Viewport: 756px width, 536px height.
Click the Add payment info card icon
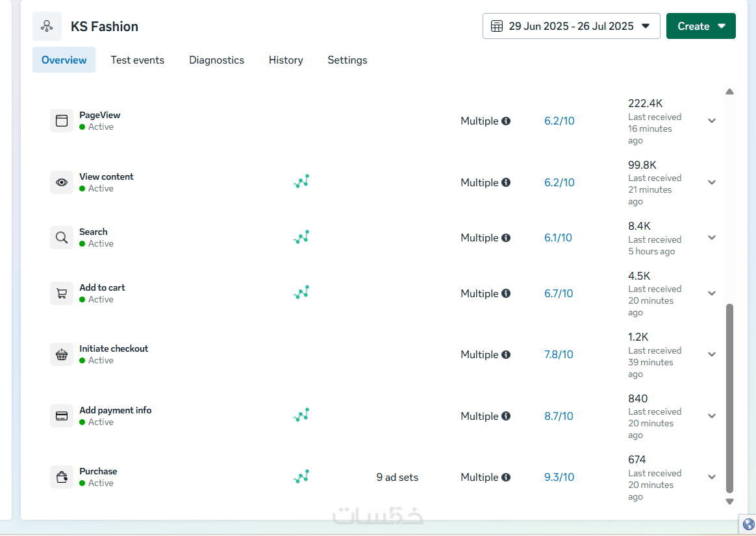click(62, 416)
